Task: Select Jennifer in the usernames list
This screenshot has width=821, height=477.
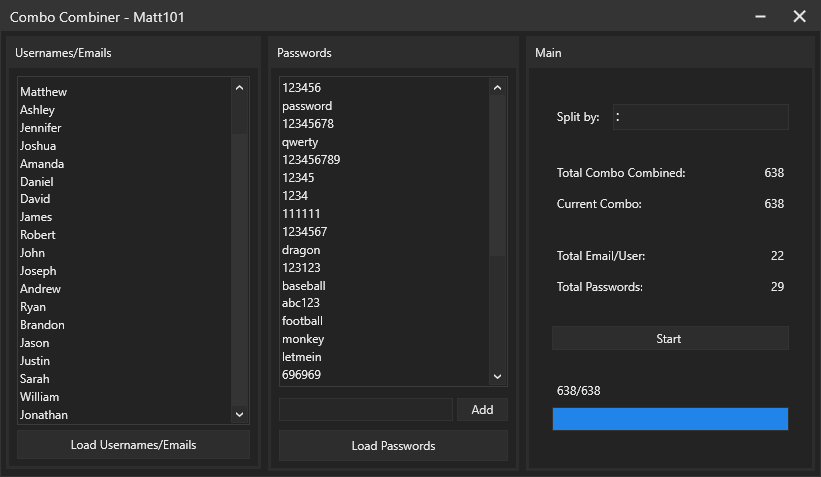Action: [41, 128]
